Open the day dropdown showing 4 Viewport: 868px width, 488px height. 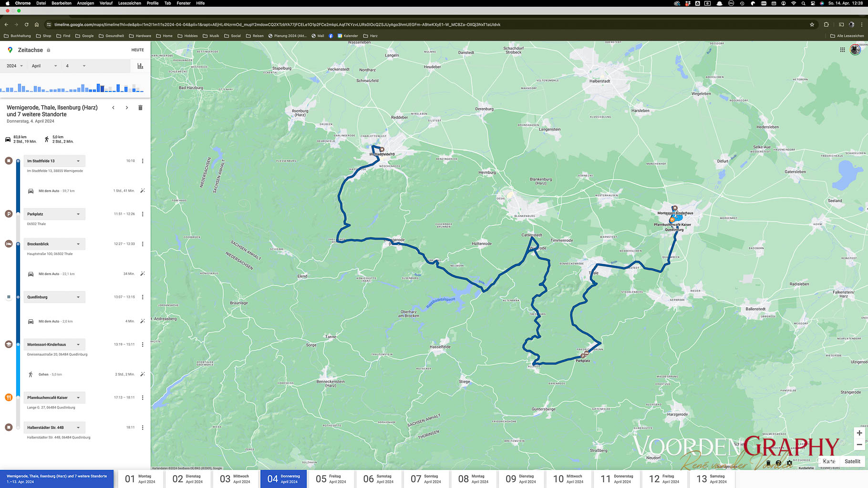pyautogui.click(x=76, y=66)
